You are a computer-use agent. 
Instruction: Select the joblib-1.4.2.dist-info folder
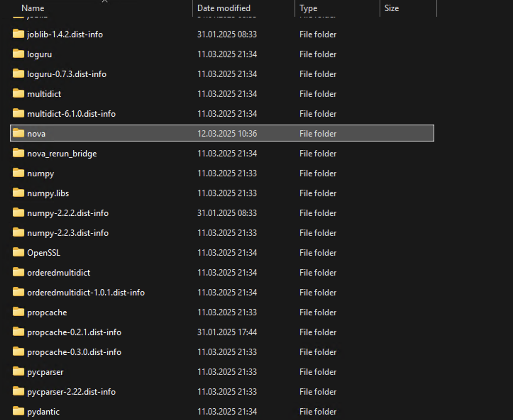[65, 34]
